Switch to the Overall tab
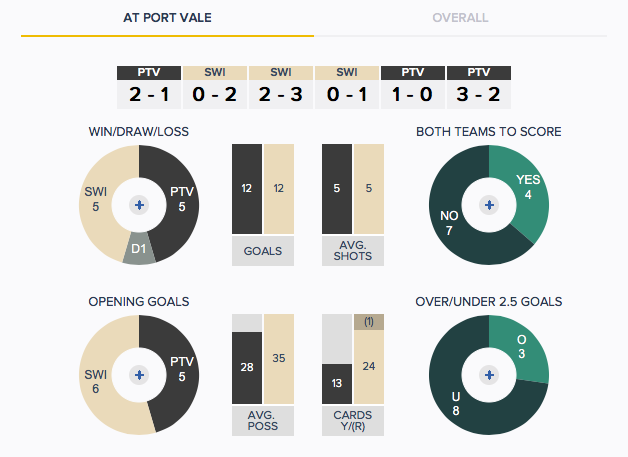Screen dimensions: 628x457 coord(460,18)
